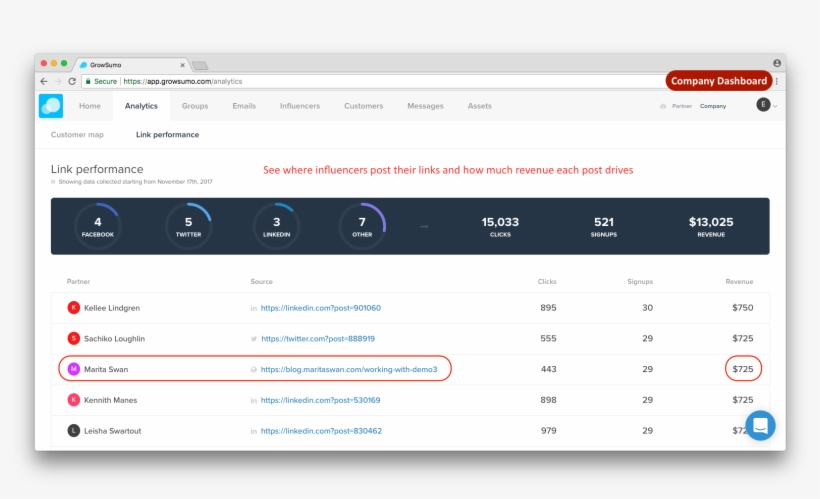Image resolution: width=820 pixels, height=499 pixels.
Task: Open the Chrome three-dot menu
Action: tap(777, 81)
